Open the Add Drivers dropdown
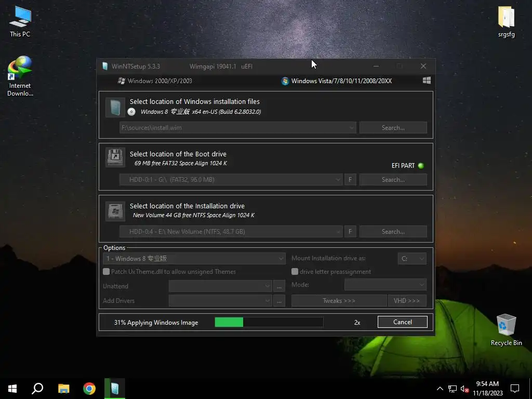 (x=220, y=301)
